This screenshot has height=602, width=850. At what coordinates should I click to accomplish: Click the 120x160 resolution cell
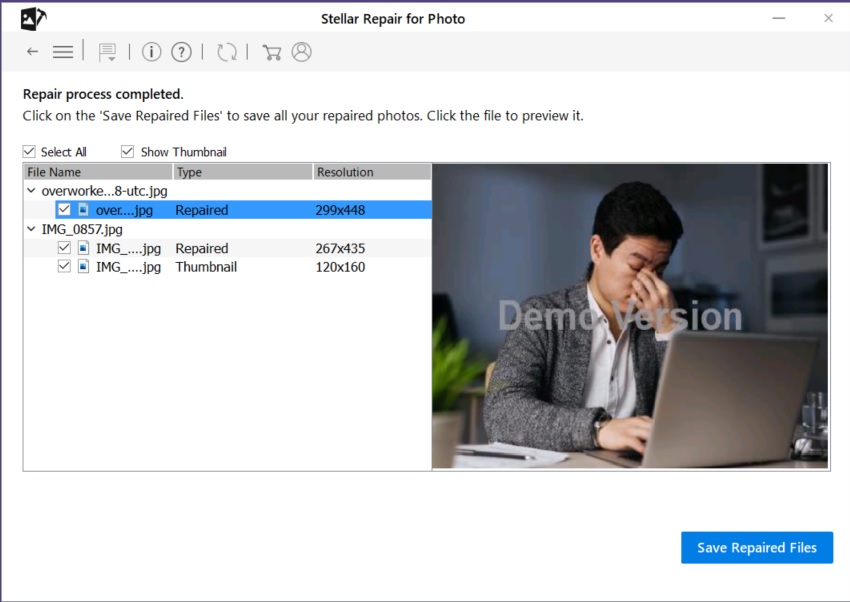[x=340, y=267]
